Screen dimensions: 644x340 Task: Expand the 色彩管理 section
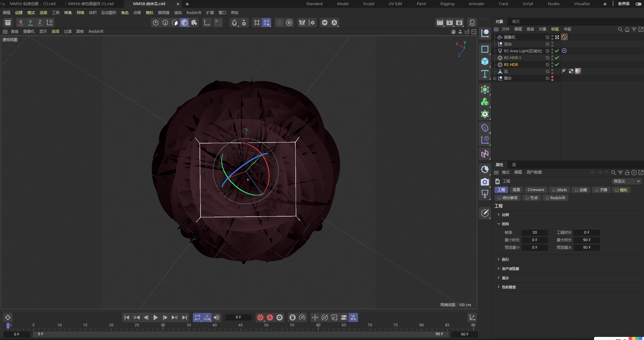499,287
